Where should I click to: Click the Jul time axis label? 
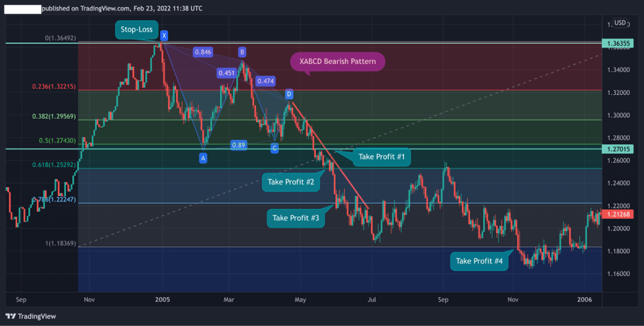click(x=372, y=300)
